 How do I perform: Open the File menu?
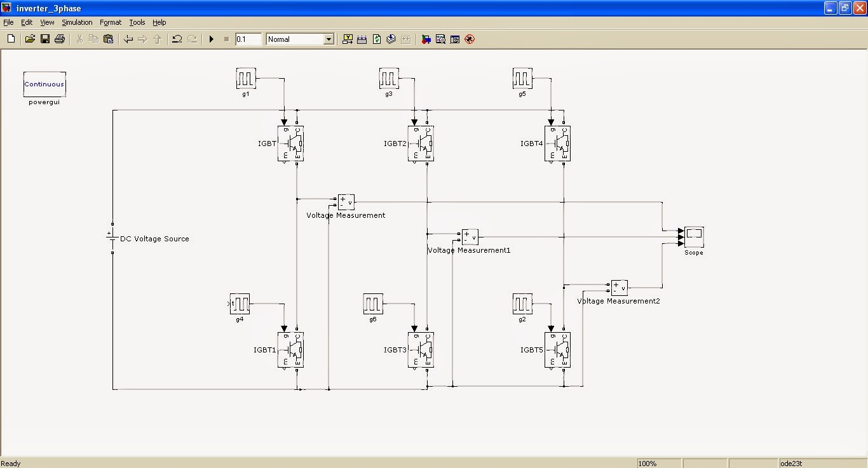pos(8,22)
